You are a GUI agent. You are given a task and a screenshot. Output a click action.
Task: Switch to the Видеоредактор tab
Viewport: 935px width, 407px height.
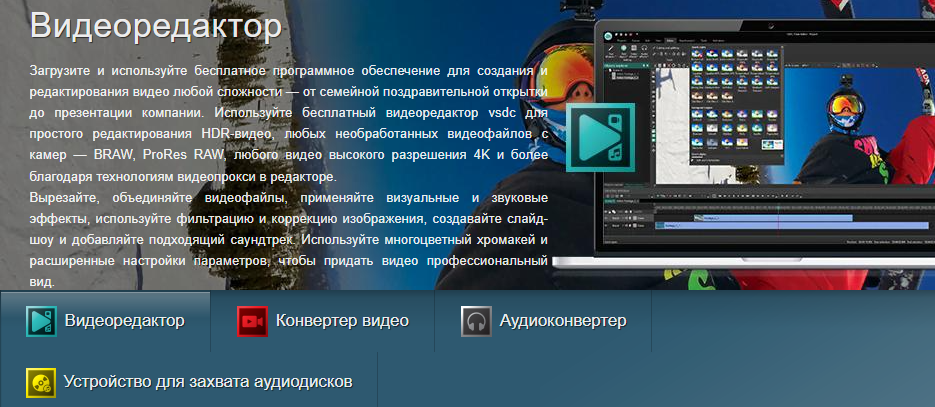click(124, 321)
